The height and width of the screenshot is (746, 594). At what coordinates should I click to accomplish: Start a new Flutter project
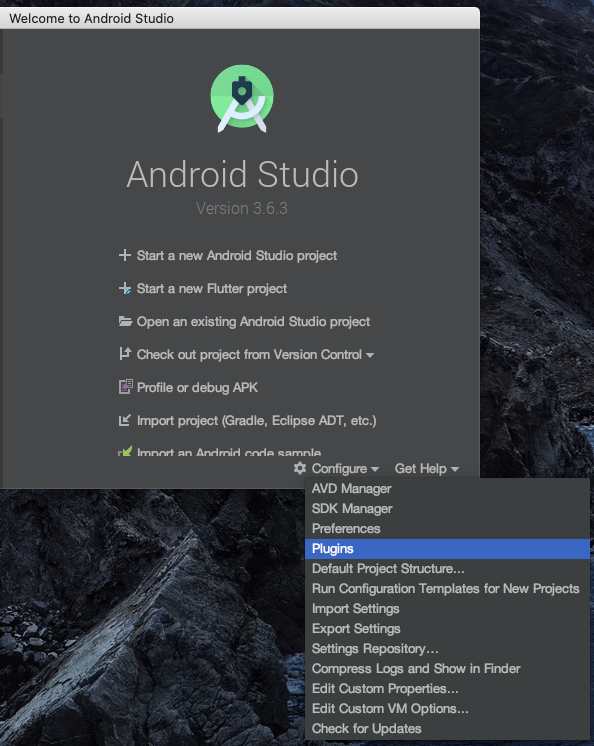tap(212, 288)
